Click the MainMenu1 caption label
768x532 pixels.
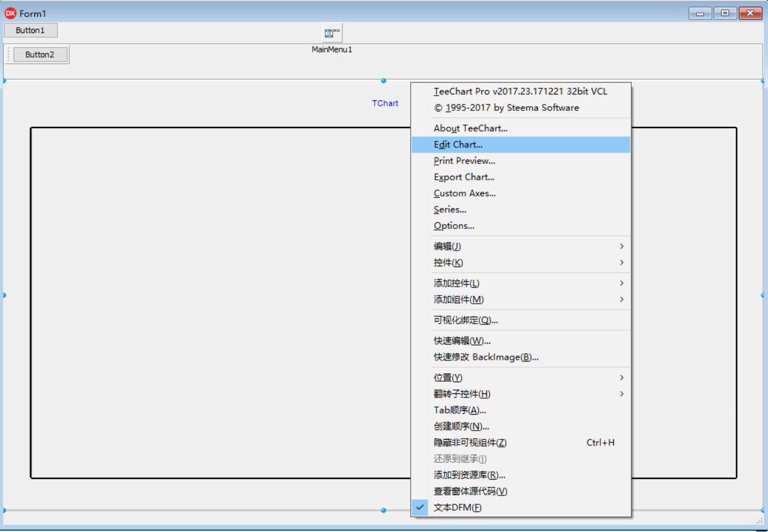point(332,50)
